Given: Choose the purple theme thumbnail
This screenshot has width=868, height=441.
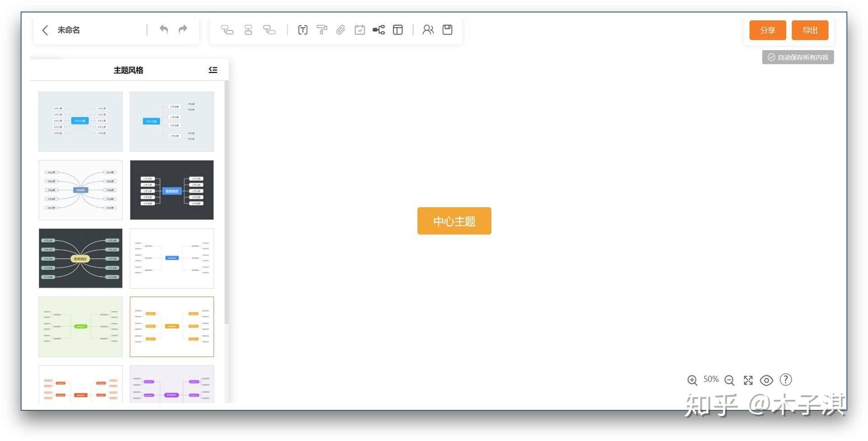Looking at the screenshot, I should [172, 384].
